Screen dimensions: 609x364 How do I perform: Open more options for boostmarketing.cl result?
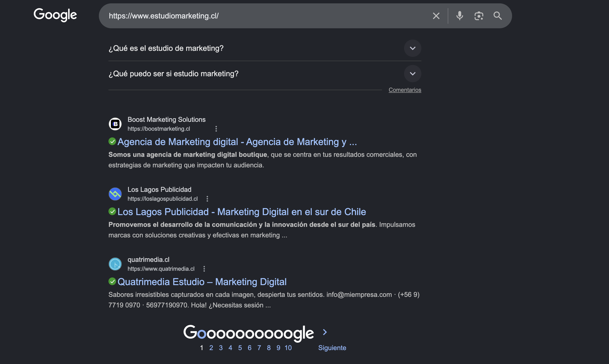coord(216,129)
